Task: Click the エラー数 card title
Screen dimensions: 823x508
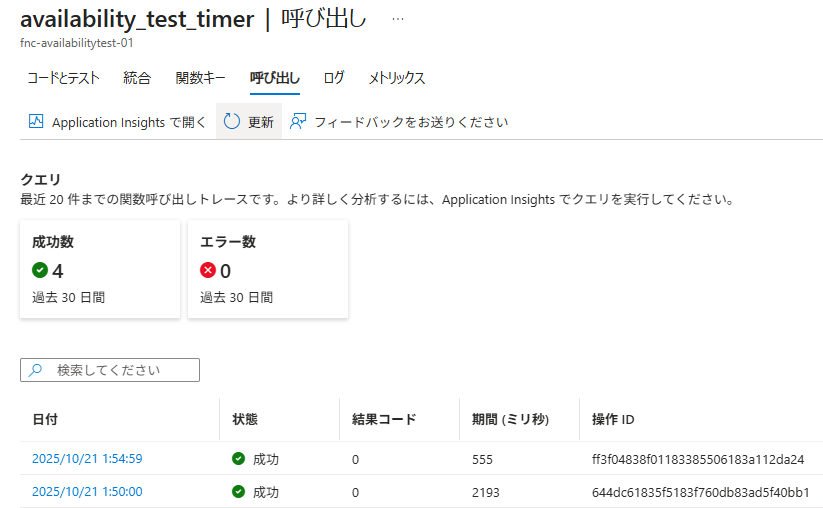Action: click(x=228, y=242)
